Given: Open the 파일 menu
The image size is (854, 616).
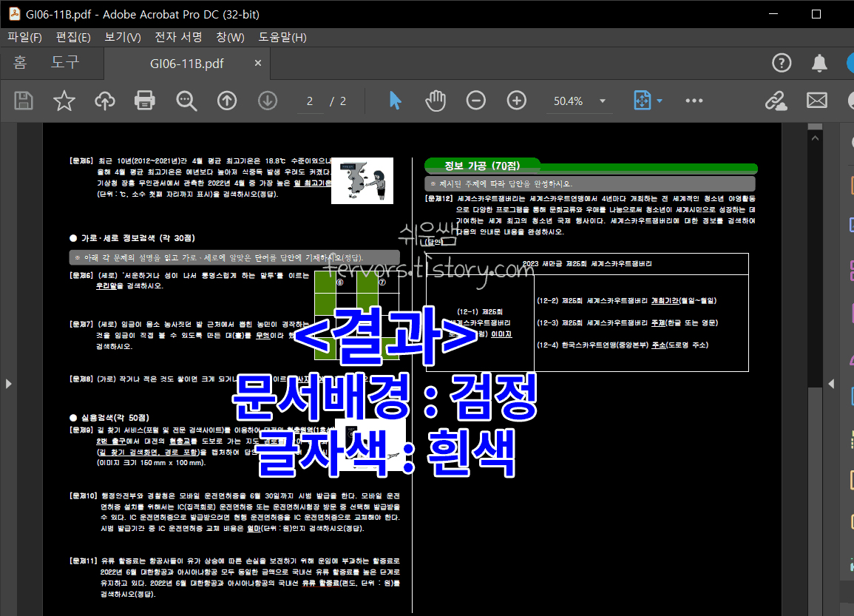Looking at the screenshot, I should (24, 37).
